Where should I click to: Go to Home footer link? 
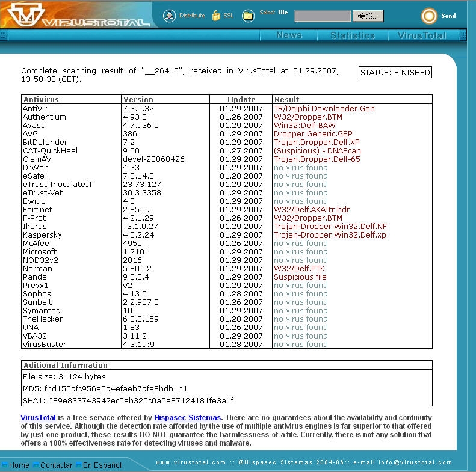click(19, 465)
